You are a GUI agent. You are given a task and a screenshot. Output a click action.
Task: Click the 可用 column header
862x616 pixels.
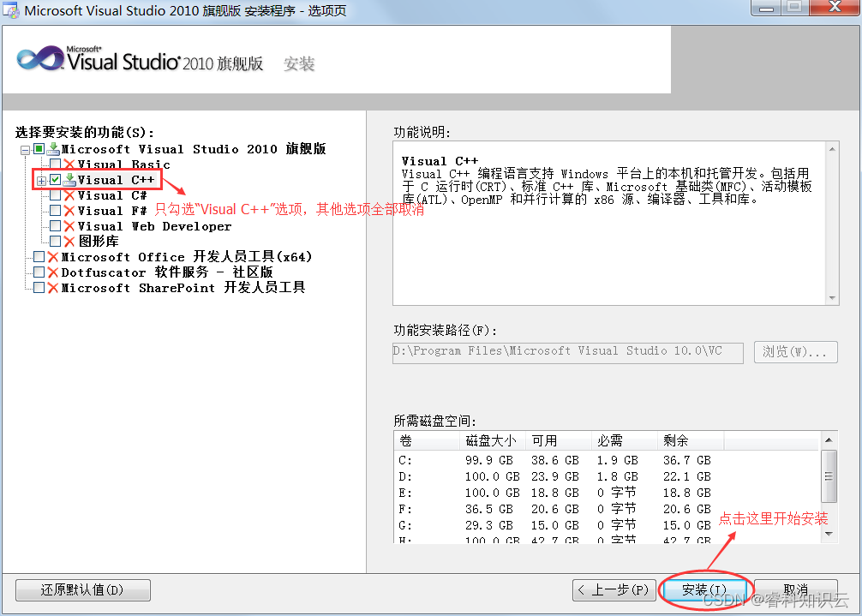[x=558, y=440]
